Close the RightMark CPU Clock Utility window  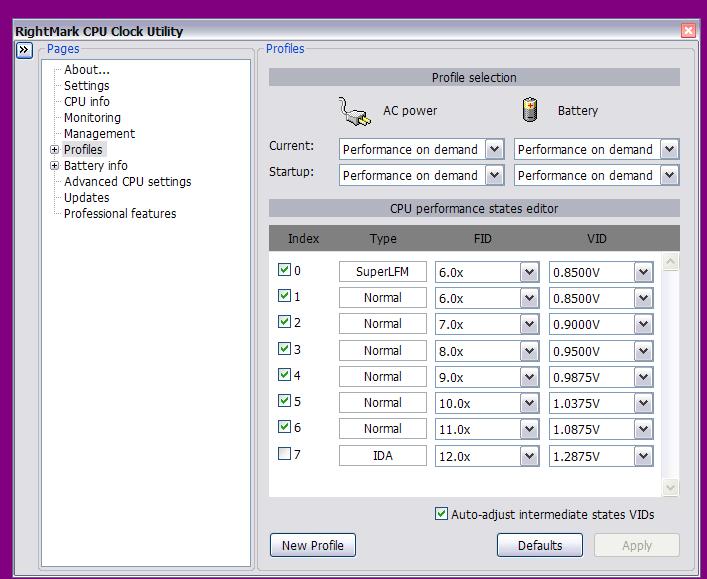click(688, 31)
